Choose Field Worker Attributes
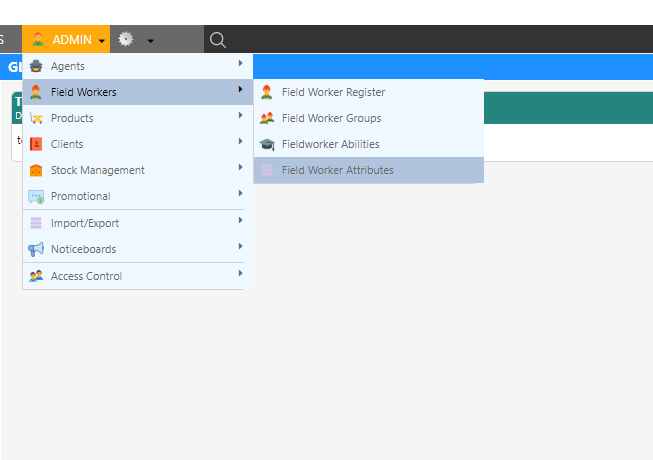 pos(337,170)
